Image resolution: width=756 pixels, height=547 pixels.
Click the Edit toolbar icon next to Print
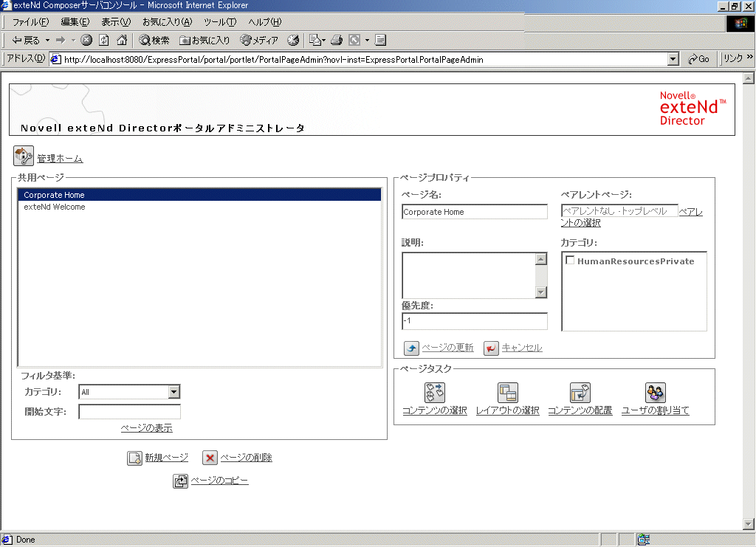tap(354, 40)
